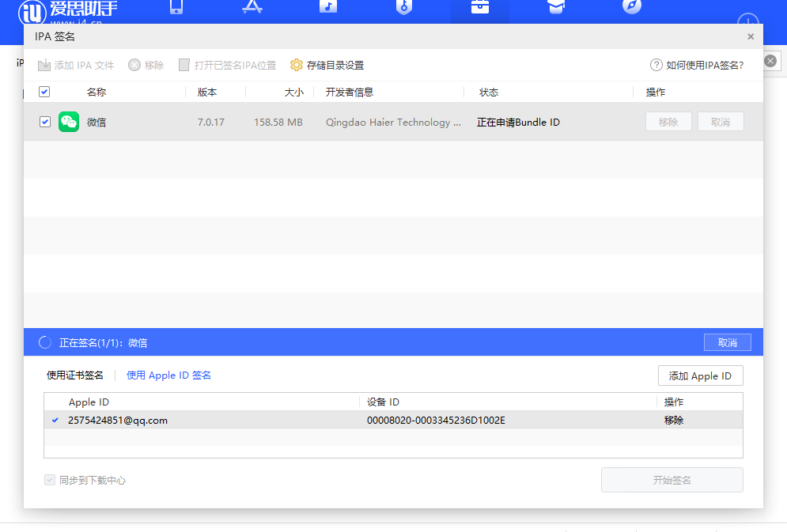787x532 pixels.
Task: Click version 7.0.17 cell
Action: pyautogui.click(x=211, y=123)
